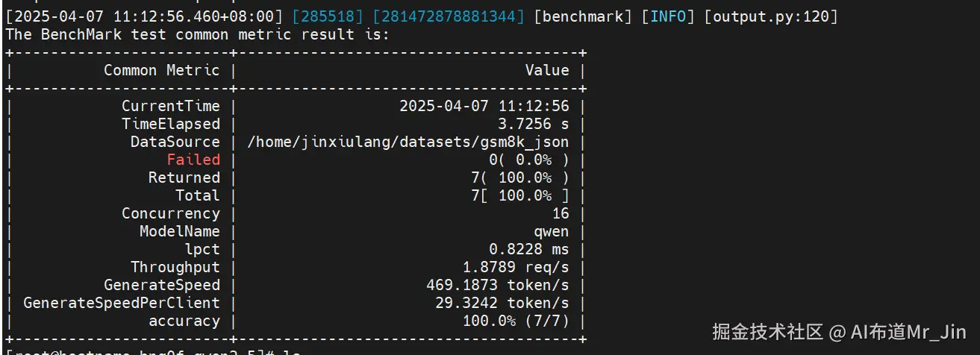
Task: Click the red Failed metric label
Action: click(x=193, y=160)
